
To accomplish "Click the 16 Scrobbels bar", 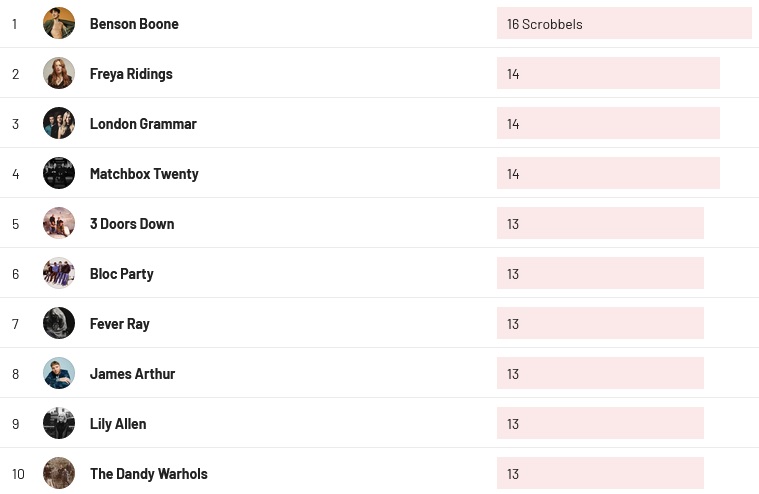I will pos(624,23).
